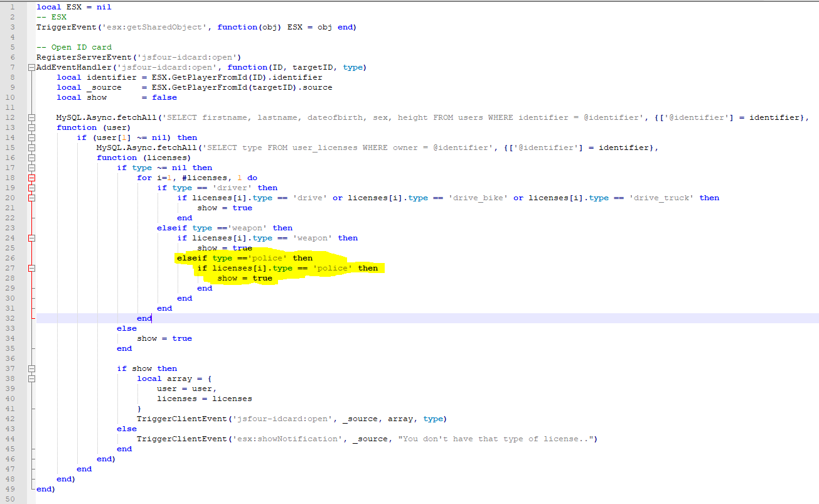
Task: Collapse the AddEventHandler function fold on line 7
Action: pos(31,67)
